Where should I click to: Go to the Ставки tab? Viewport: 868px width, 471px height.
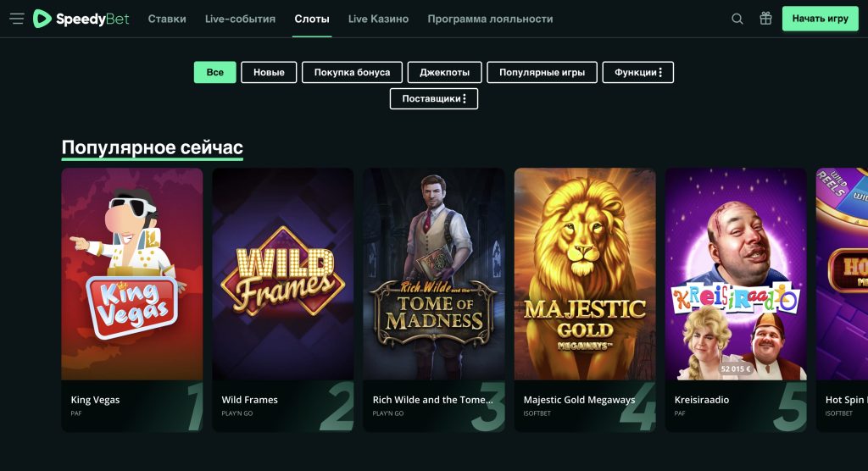click(167, 19)
